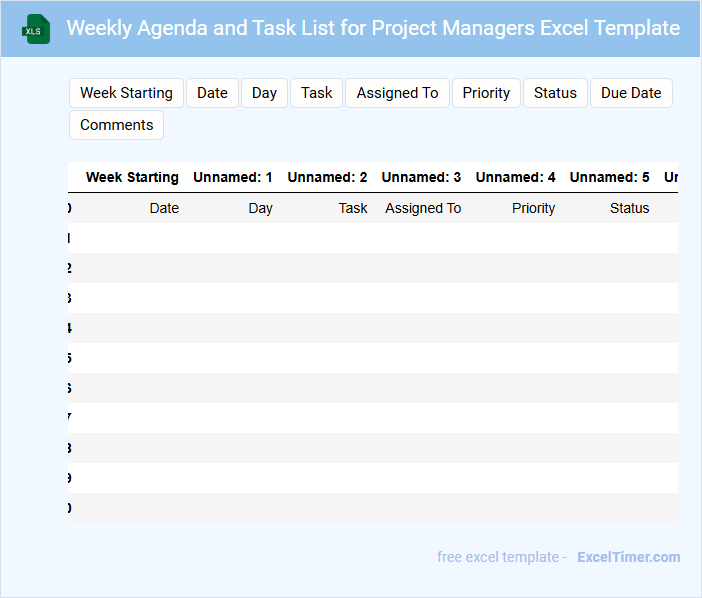Click the Task cell in first row

[x=353, y=208]
